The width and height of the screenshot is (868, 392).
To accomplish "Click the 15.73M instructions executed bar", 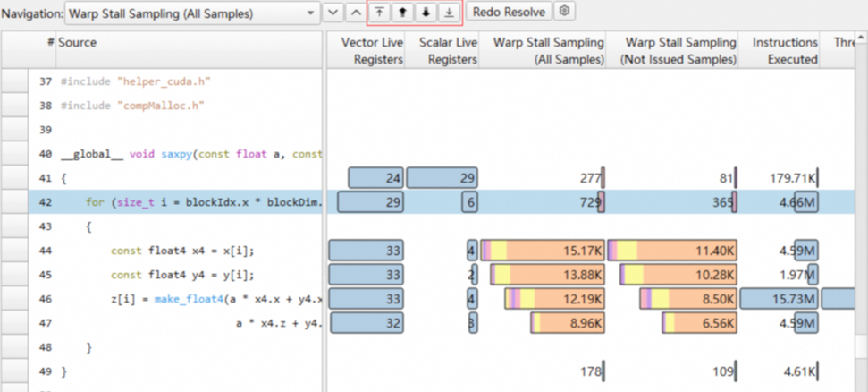I will click(x=780, y=299).
